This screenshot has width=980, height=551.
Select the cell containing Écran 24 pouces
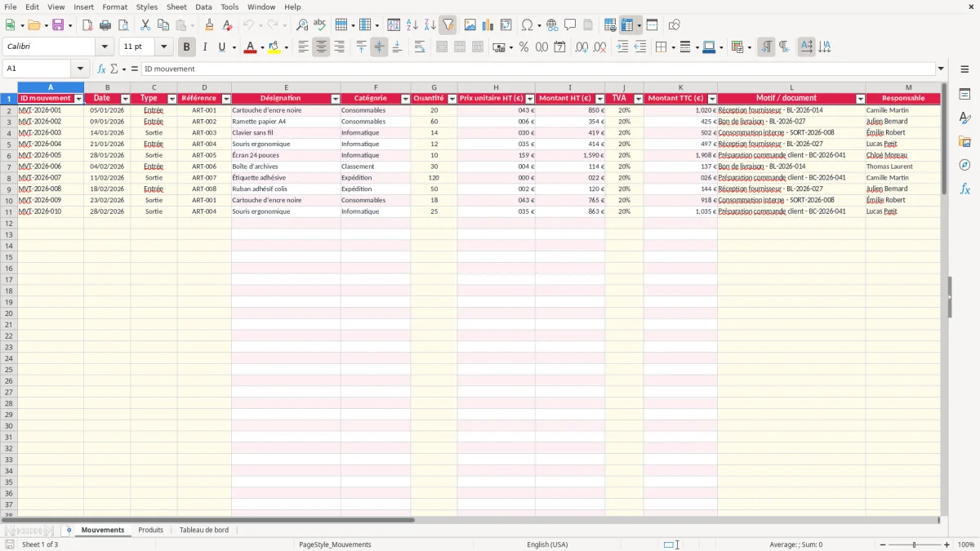pyautogui.click(x=286, y=155)
